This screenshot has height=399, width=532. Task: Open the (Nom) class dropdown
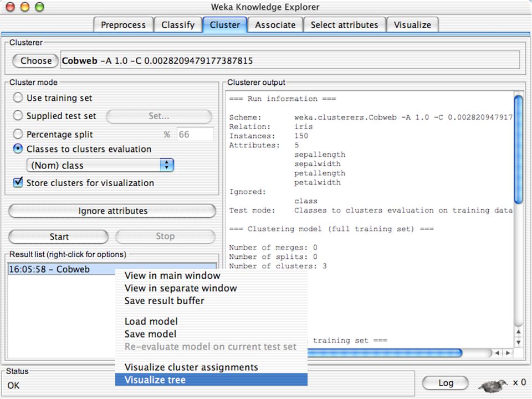pos(100,165)
